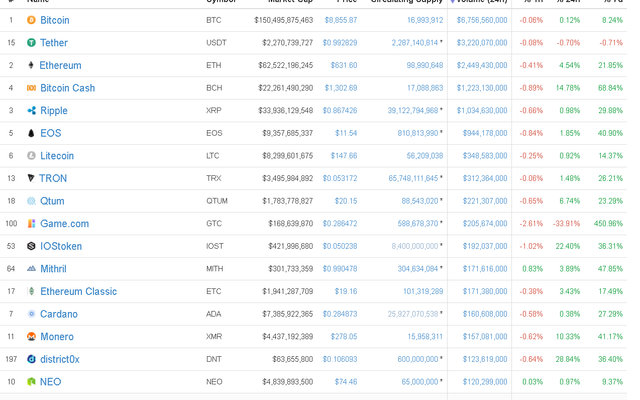Image resolution: width=640 pixels, height=400 pixels.
Task: Click the Ripple logo icon
Action: [31, 110]
